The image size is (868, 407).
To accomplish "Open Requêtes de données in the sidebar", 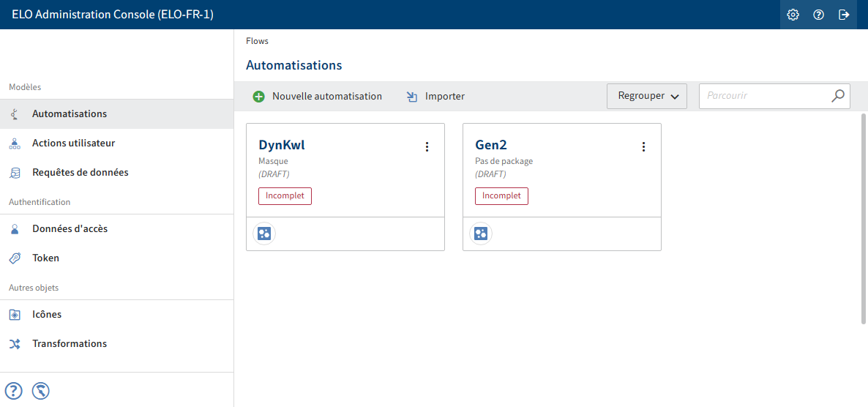I will tap(117, 173).
